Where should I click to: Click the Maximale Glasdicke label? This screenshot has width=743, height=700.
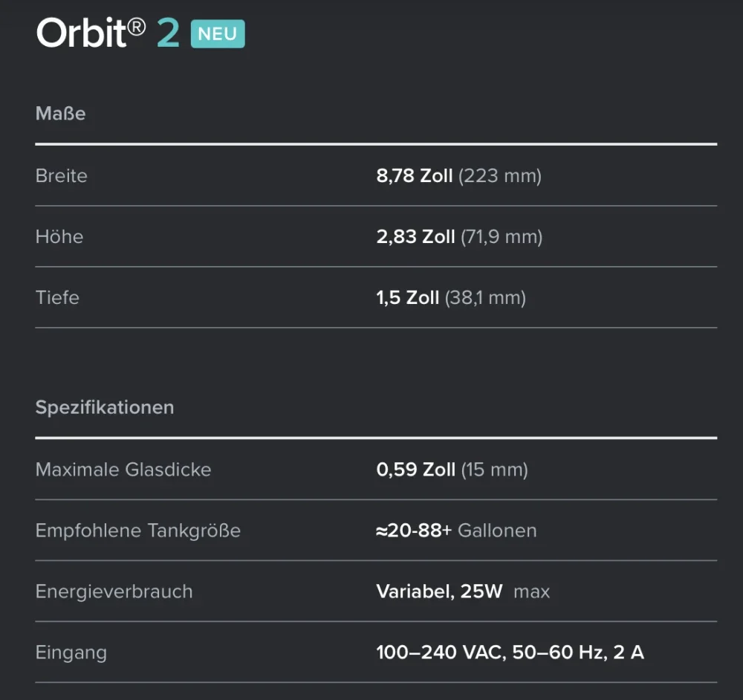click(123, 470)
